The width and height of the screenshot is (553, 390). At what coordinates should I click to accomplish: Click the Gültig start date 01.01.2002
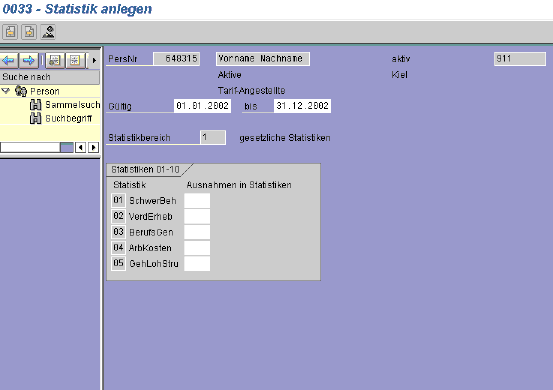click(x=202, y=106)
